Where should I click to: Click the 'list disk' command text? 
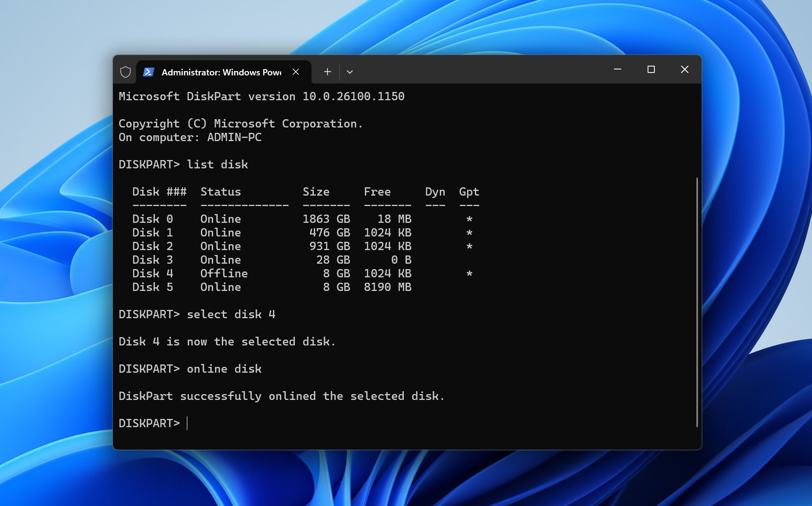click(x=217, y=164)
